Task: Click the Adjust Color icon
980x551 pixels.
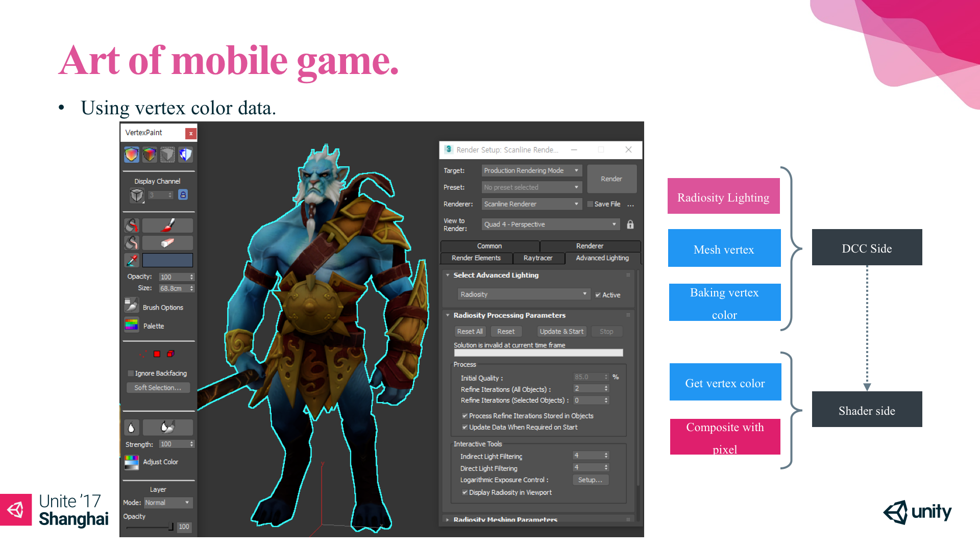Action: coord(131,462)
